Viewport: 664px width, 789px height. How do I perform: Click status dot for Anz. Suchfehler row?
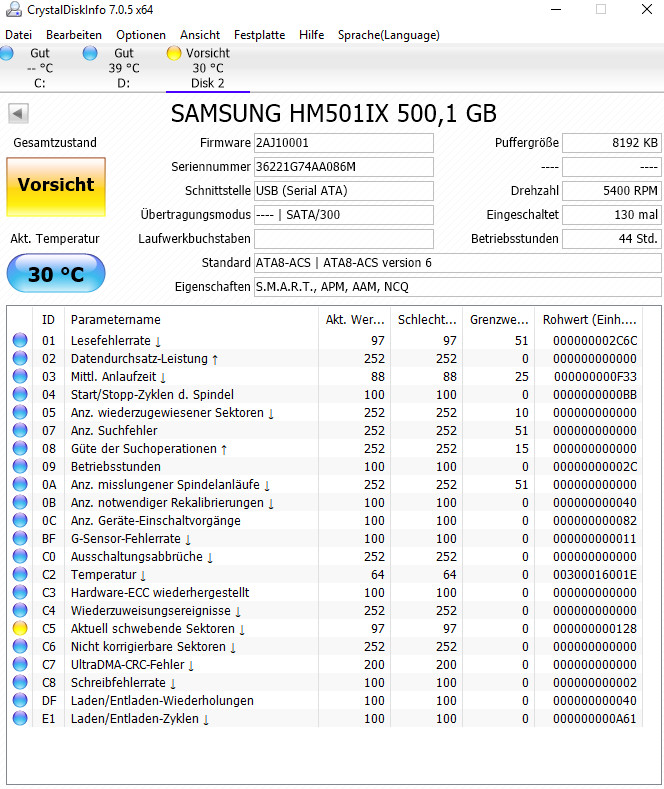(20, 430)
